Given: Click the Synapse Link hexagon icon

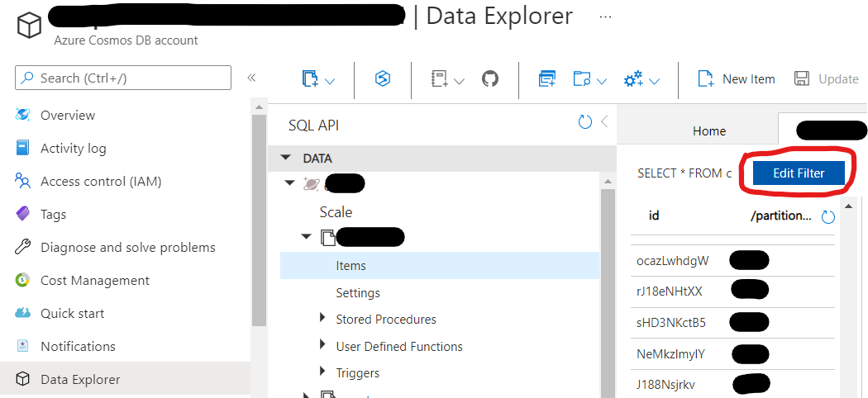Looking at the screenshot, I should pyautogui.click(x=382, y=79).
